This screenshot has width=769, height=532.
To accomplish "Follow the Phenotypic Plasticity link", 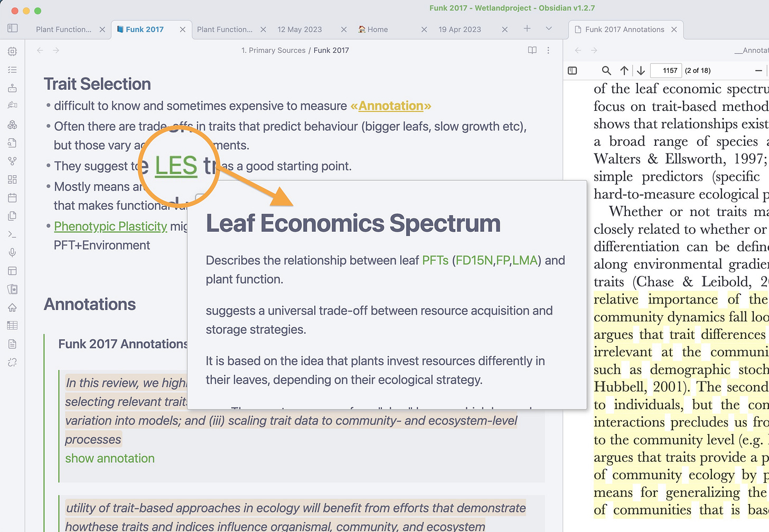I will click(110, 226).
